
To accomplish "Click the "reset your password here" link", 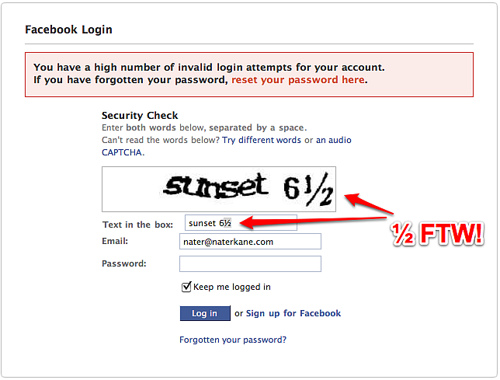I will (x=298, y=80).
